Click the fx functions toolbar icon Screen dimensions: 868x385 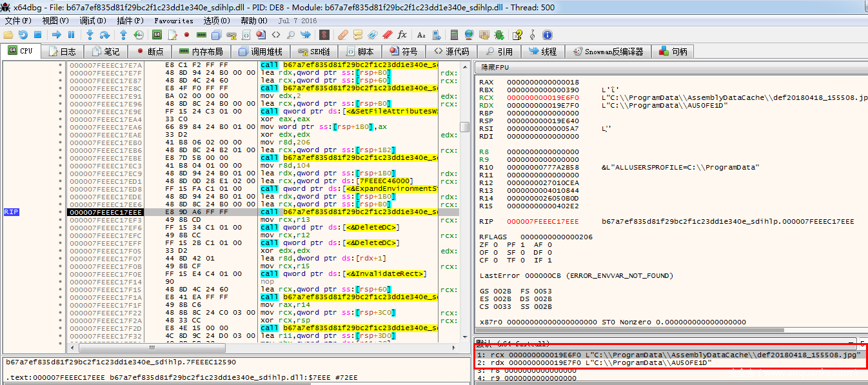(402, 35)
